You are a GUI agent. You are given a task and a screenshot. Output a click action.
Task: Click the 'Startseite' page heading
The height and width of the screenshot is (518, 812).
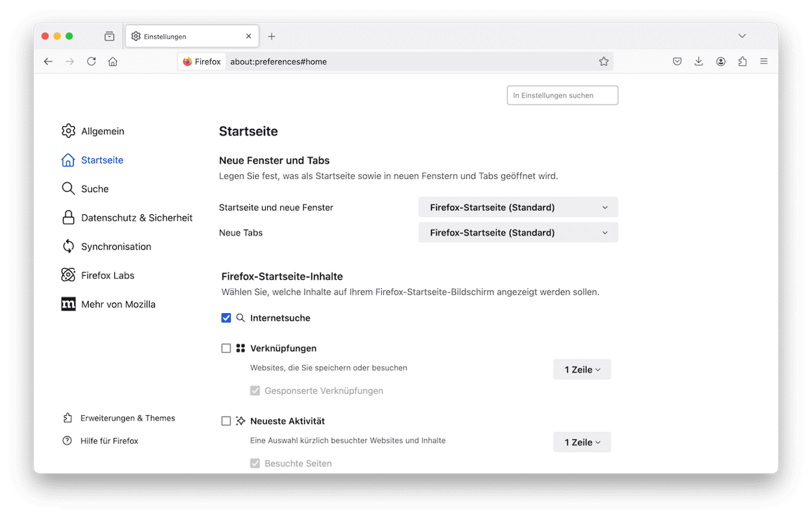[x=248, y=132]
